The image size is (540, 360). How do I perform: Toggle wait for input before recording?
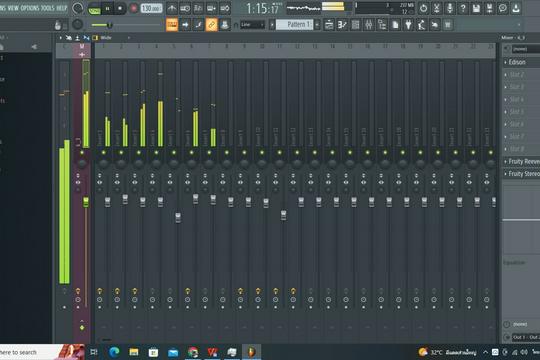185,8
